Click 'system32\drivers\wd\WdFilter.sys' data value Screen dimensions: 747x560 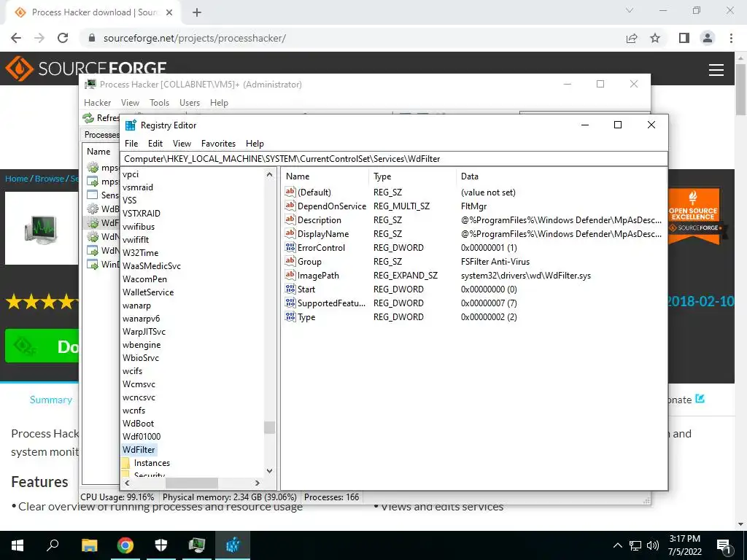(525, 275)
